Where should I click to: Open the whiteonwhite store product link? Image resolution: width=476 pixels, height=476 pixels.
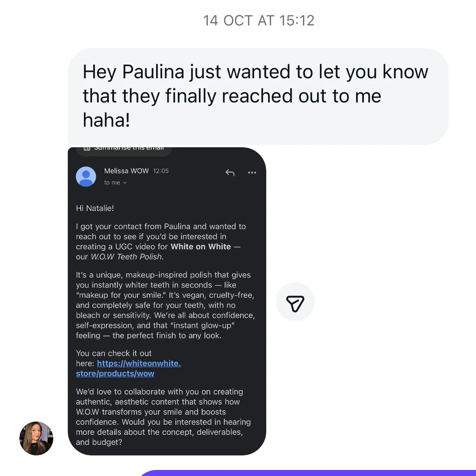coord(139,363)
